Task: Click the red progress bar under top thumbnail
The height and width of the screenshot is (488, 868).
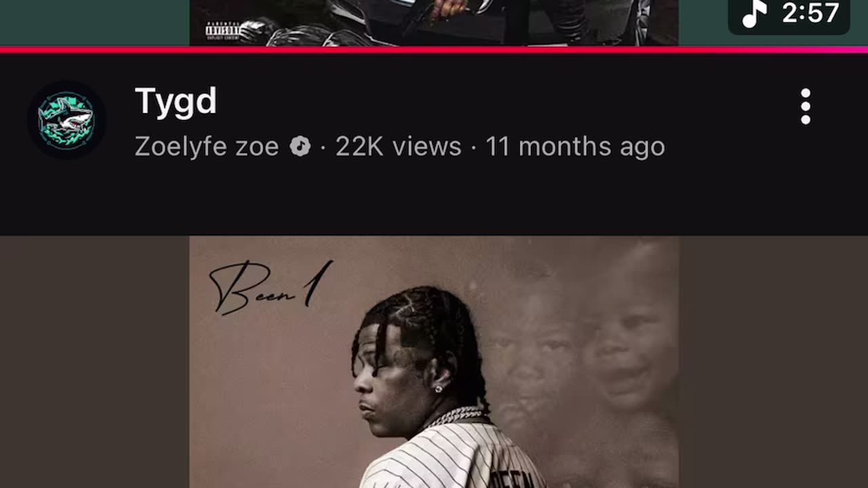Action: click(434, 49)
